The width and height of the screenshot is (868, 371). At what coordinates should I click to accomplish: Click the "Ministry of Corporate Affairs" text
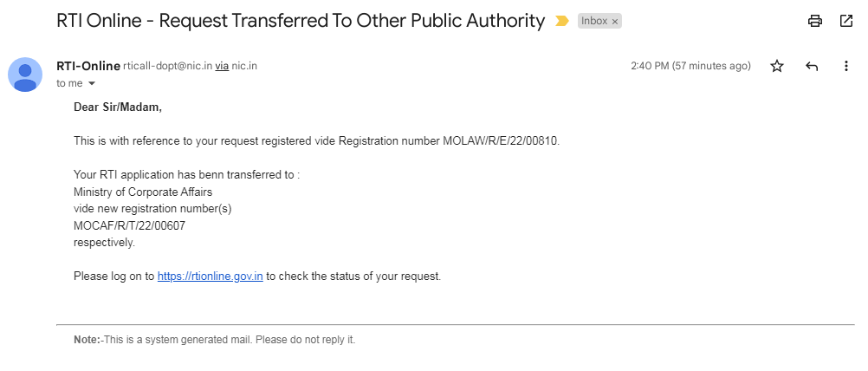pyautogui.click(x=143, y=192)
